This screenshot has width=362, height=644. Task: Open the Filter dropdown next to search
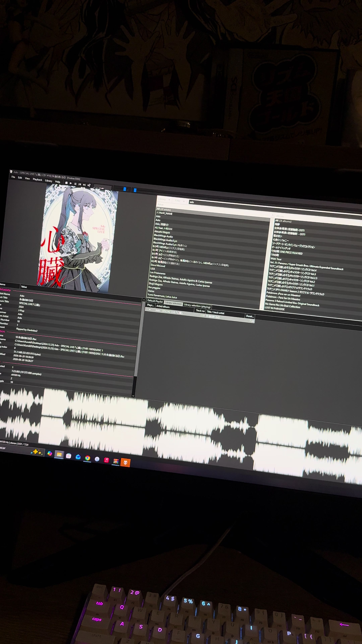pos(180,201)
